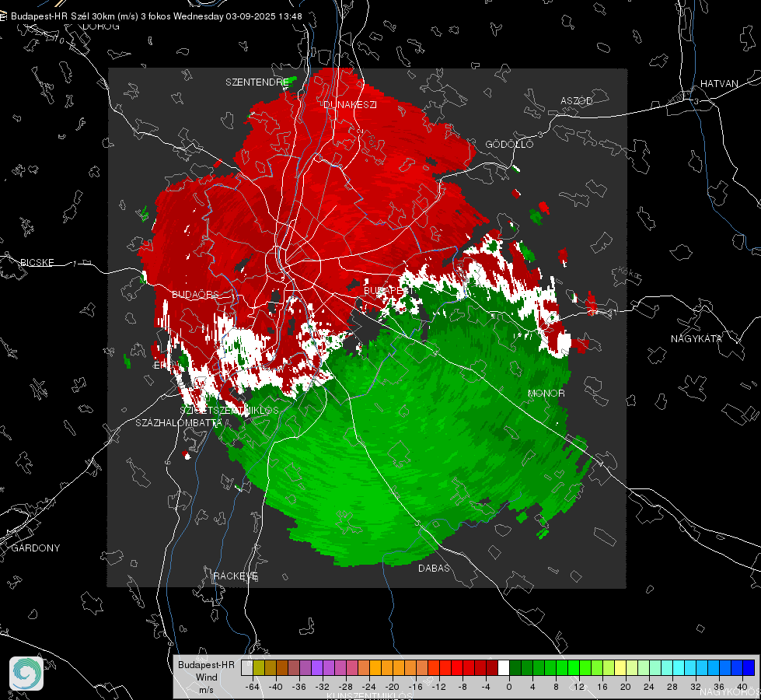Click the BUDAPEST label on the map
This screenshot has height=700, width=761.
[388, 290]
